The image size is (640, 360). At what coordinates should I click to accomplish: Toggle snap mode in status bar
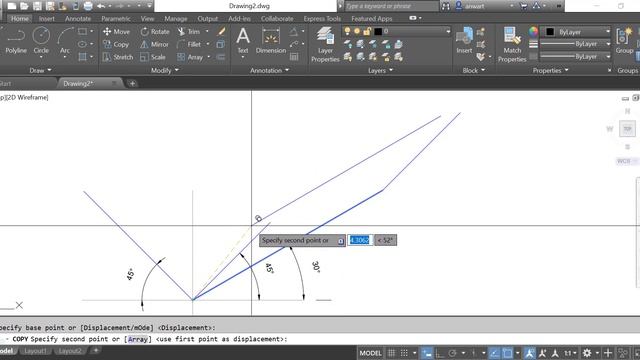[x=404, y=353]
